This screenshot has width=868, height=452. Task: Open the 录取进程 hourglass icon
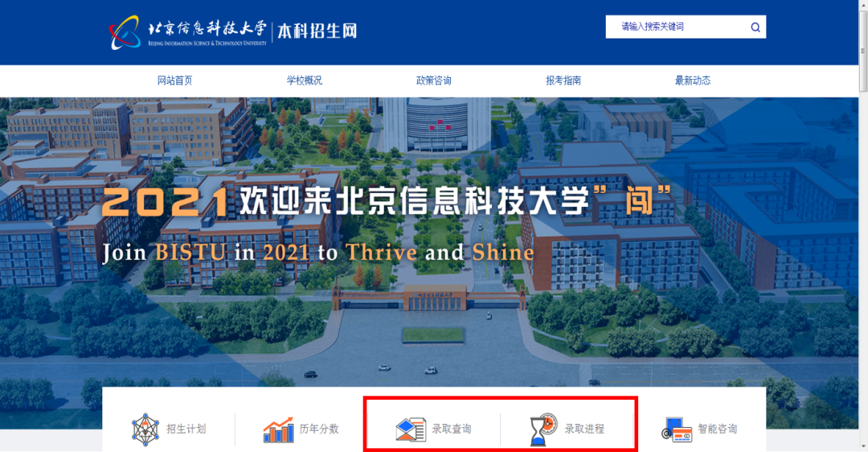coord(543,429)
